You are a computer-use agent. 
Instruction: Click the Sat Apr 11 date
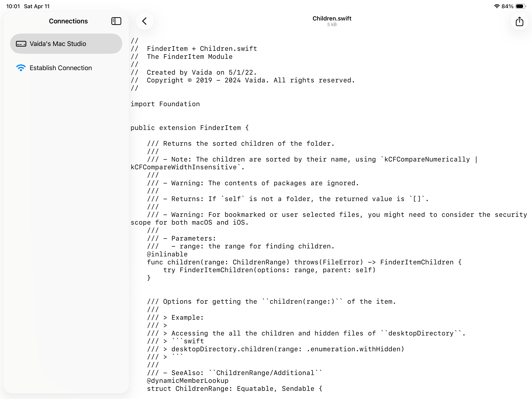point(37,6)
